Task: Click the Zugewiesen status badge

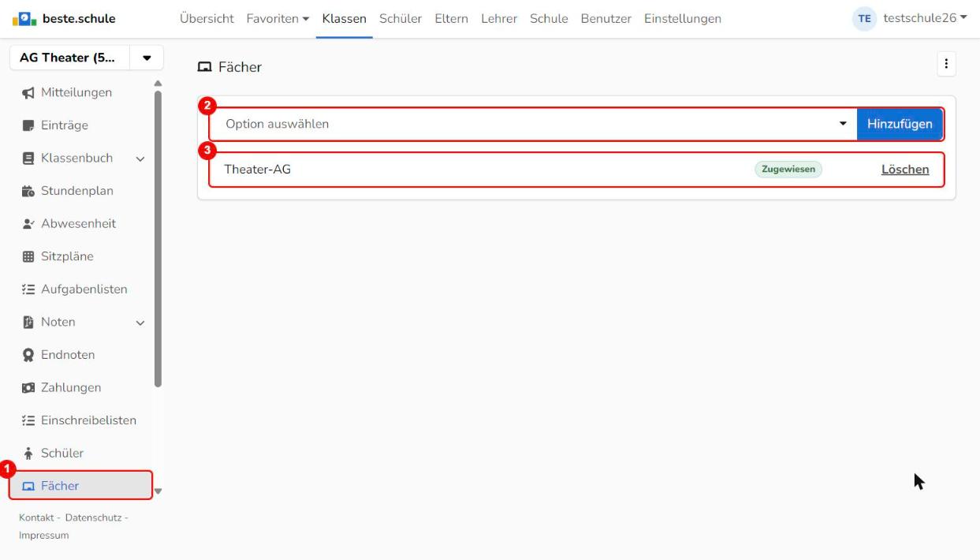Action: (788, 170)
